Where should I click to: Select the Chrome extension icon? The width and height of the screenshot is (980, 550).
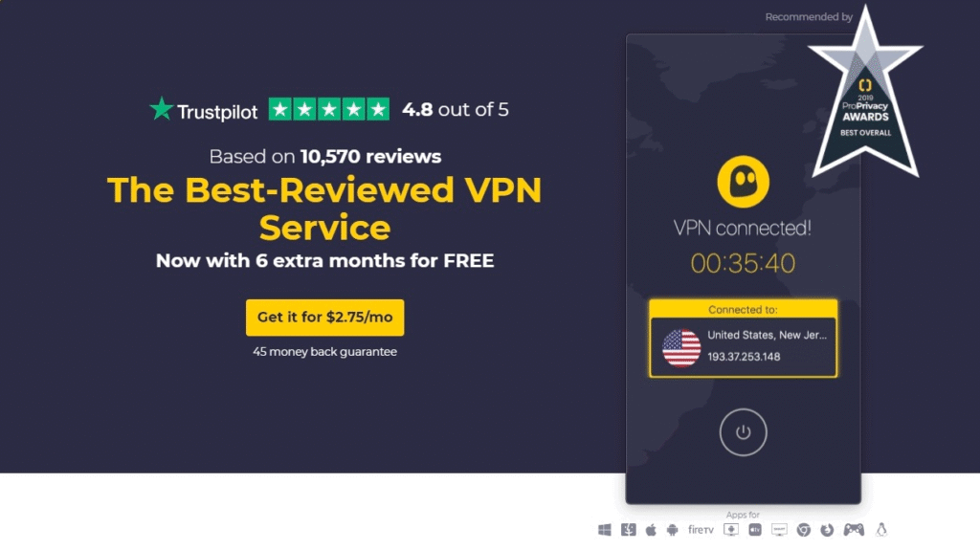coord(804,530)
